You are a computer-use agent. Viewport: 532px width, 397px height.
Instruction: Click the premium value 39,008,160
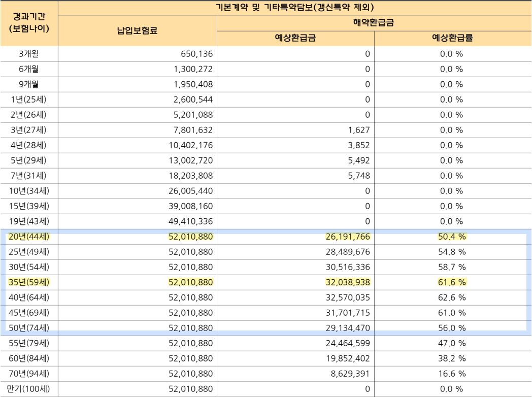click(191, 207)
